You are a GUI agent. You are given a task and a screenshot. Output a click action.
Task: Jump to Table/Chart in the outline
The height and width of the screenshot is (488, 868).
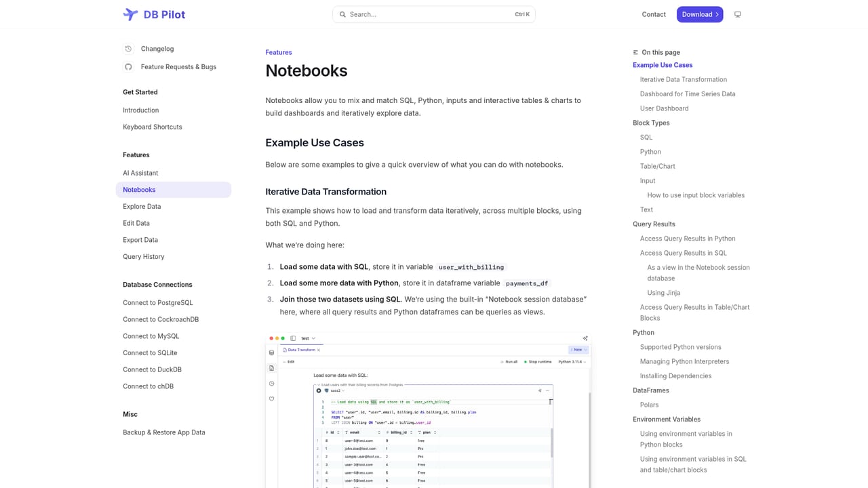pos(658,167)
